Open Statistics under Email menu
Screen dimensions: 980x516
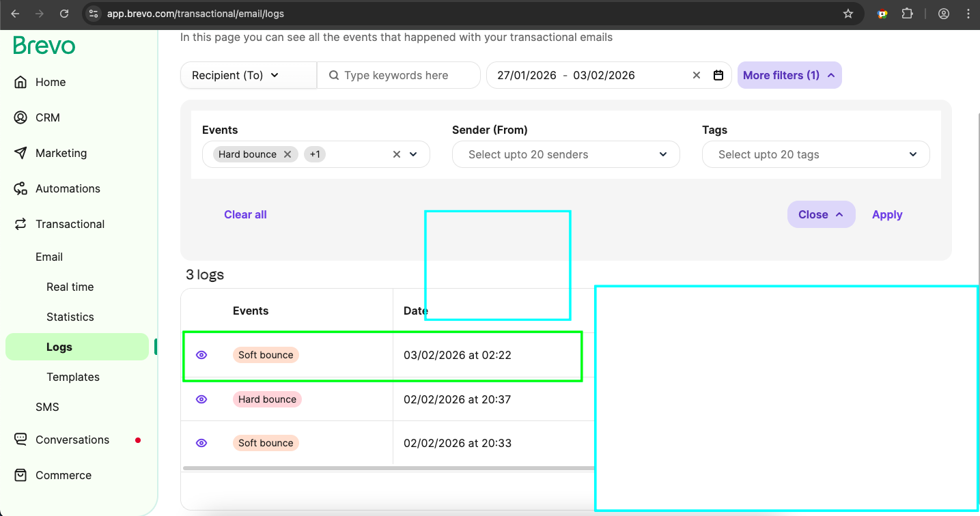point(70,317)
